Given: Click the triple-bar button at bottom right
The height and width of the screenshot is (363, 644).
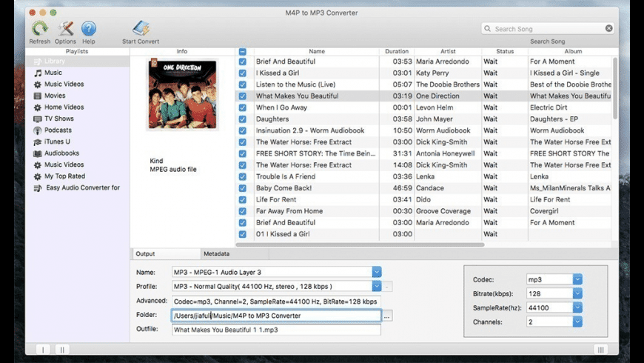Looking at the screenshot, I should point(601,350).
